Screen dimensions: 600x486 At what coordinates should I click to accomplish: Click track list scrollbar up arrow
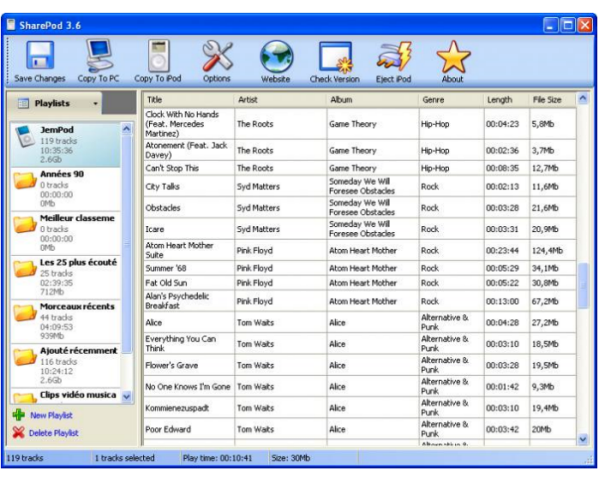tap(583, 99)
